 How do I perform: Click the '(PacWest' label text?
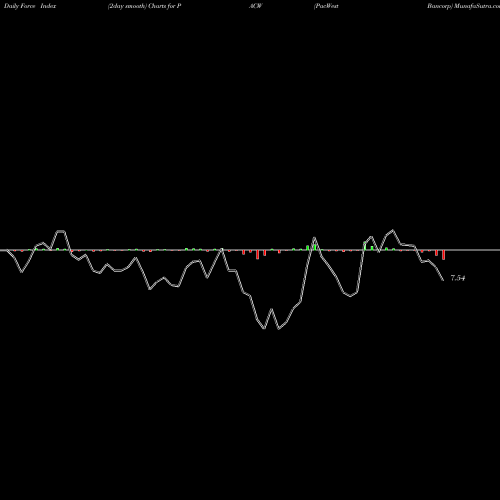point(326,6)
